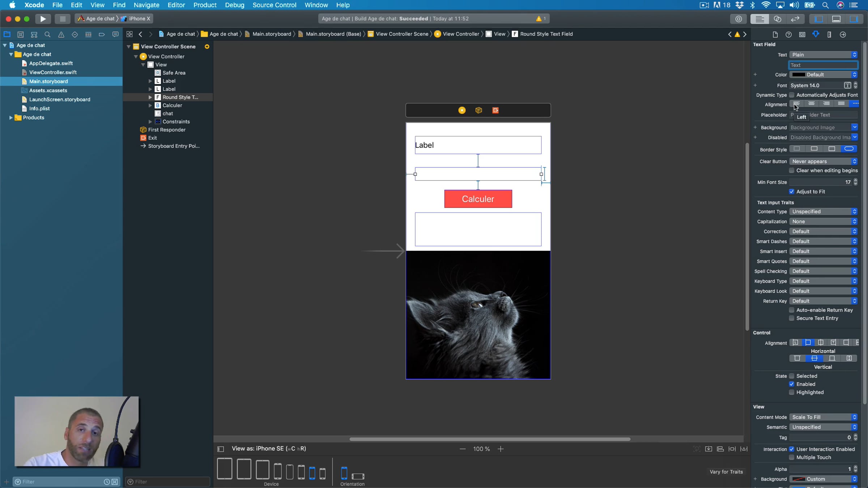Image resolution: width=868 pixels, height=488 pixels.
Task: Click the text Color swatch
Action: (x=799, y=75)
